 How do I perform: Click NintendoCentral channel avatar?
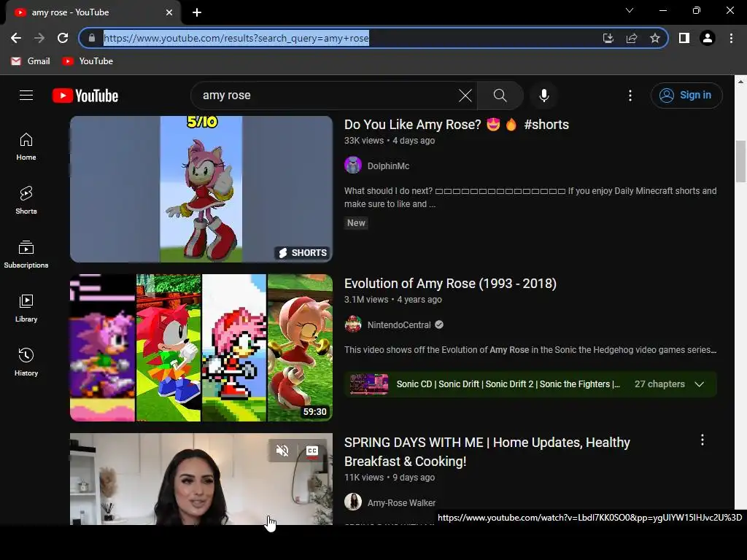353,324
